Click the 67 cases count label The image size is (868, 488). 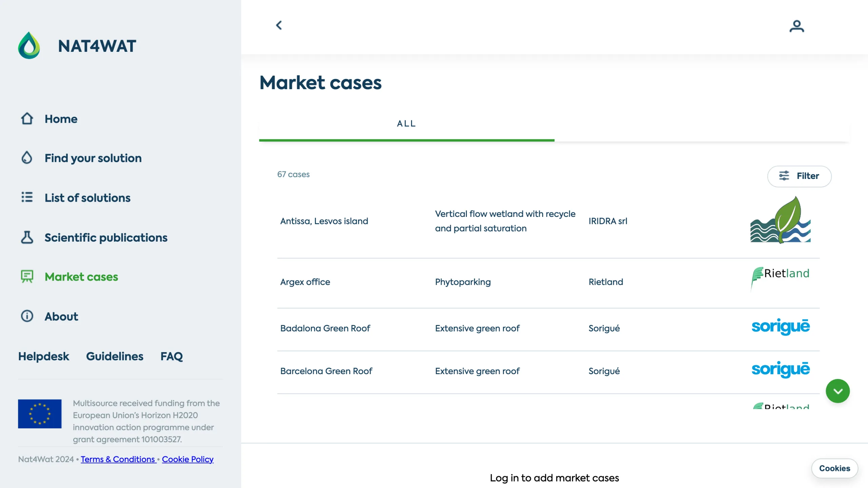[293, 174]
